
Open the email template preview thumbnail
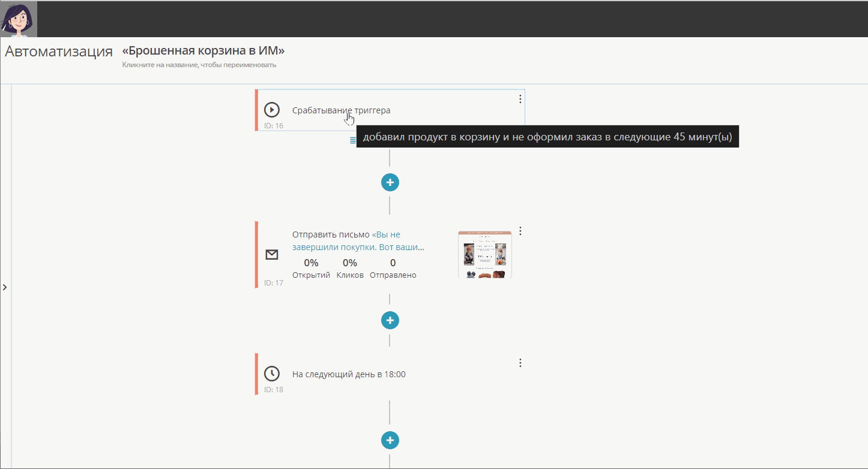coord(484,254)
